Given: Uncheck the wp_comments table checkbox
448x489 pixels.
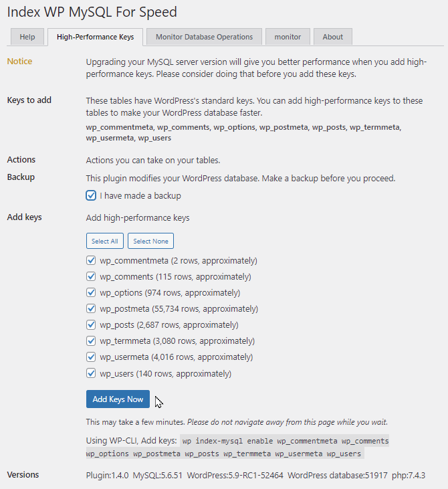Looking at the screenshot, I should tap(91, 276).
